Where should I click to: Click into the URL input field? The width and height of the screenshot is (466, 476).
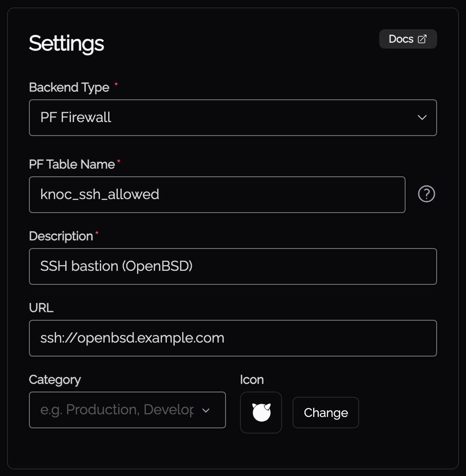(233, 338)
